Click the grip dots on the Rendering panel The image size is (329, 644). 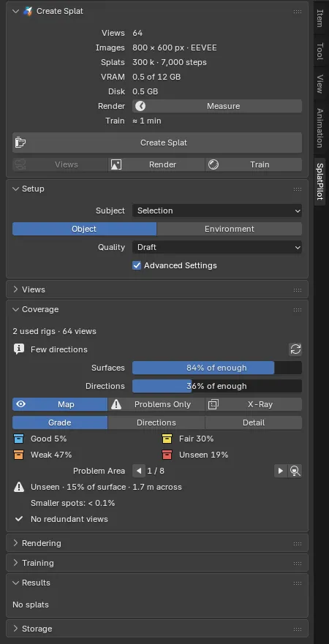298,543
